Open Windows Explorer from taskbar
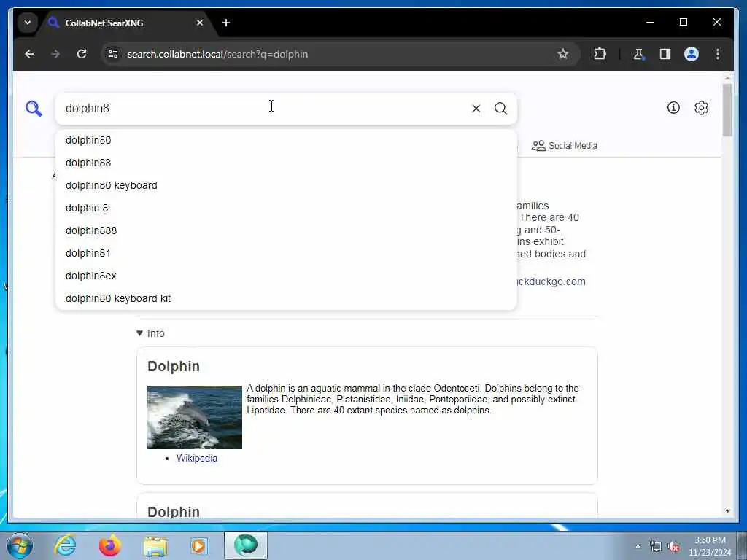 tap(155, 545)
